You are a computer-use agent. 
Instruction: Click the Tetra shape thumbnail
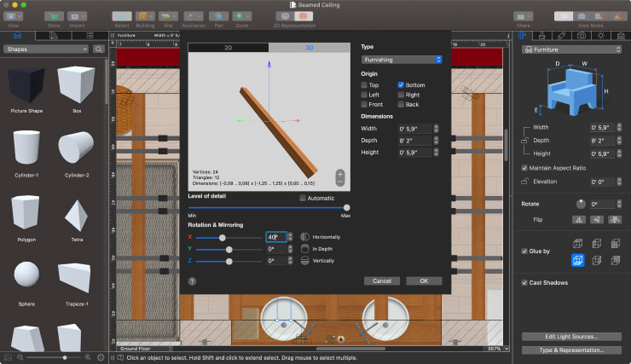77,216
